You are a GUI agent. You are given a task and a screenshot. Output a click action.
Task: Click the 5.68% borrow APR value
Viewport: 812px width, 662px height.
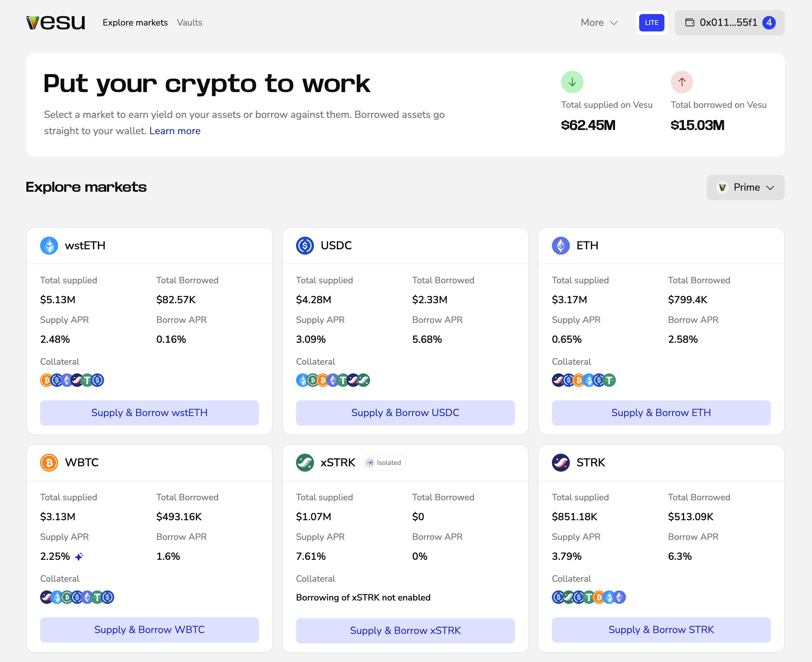tap(427, 339)
